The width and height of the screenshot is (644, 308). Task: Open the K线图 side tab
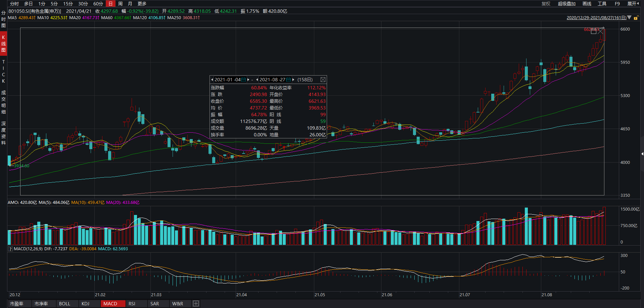pyautogui.click(x=3, y=44)
